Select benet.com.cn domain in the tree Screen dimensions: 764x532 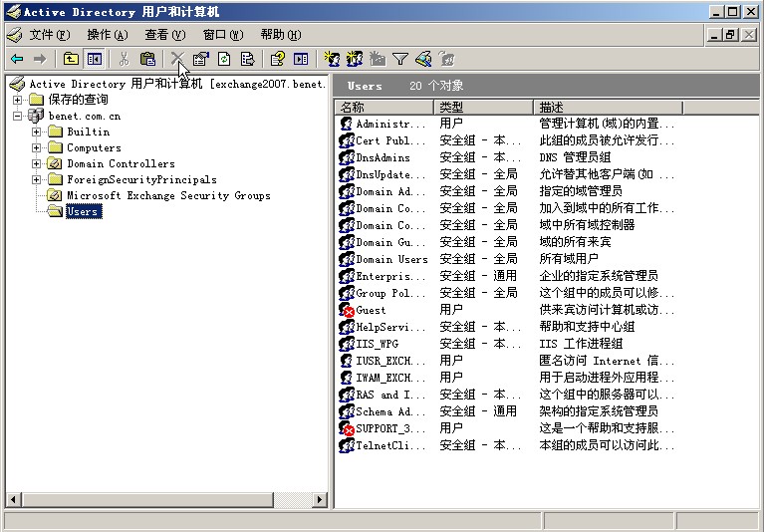pos(85,116)
